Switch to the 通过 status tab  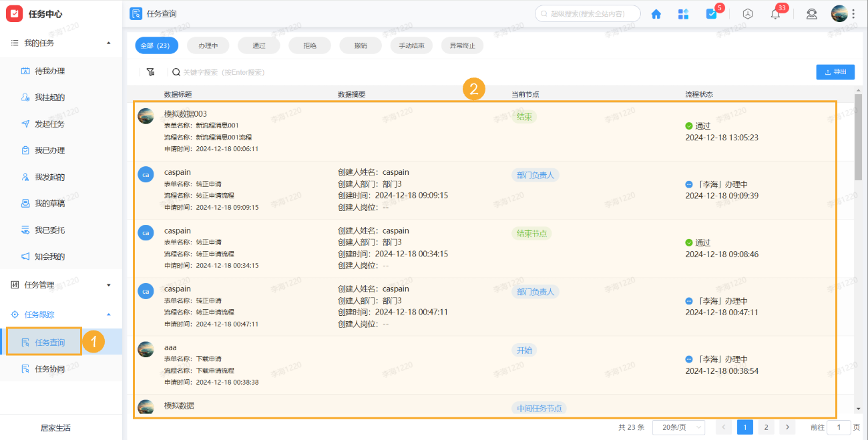pyautogui.click(x=258, y=45)
